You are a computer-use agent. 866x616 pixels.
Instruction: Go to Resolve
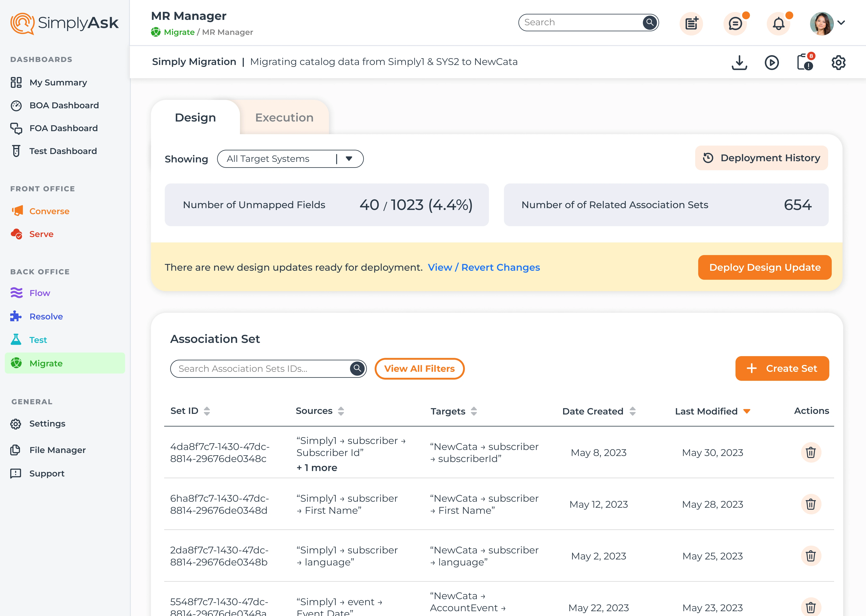[x=46, y=316]
